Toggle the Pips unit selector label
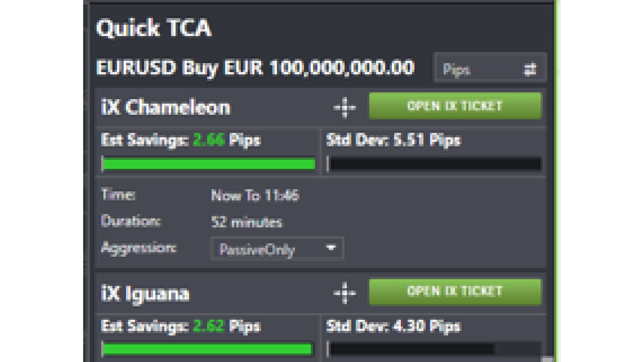Viewport: 644px width, 362px height. 457,70
